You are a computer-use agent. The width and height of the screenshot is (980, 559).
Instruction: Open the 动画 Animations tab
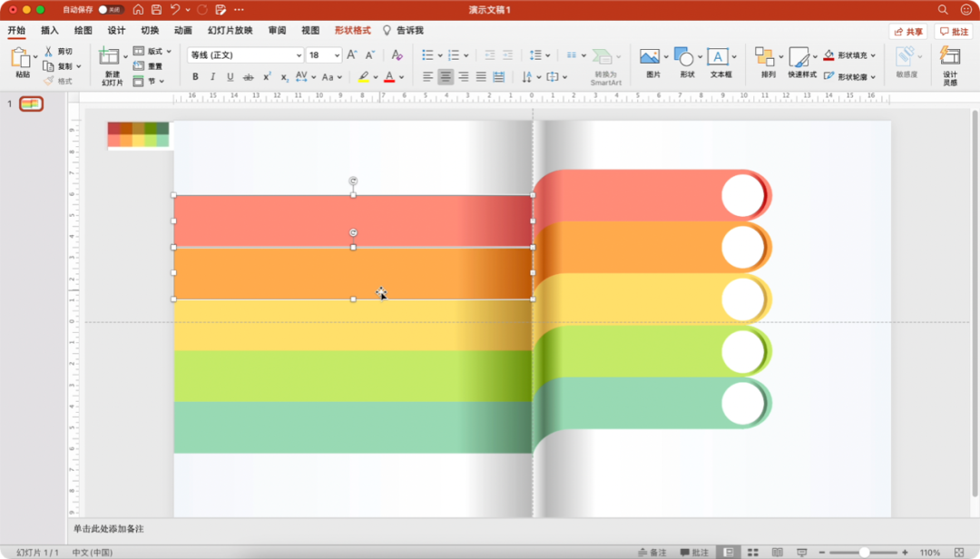182,30
